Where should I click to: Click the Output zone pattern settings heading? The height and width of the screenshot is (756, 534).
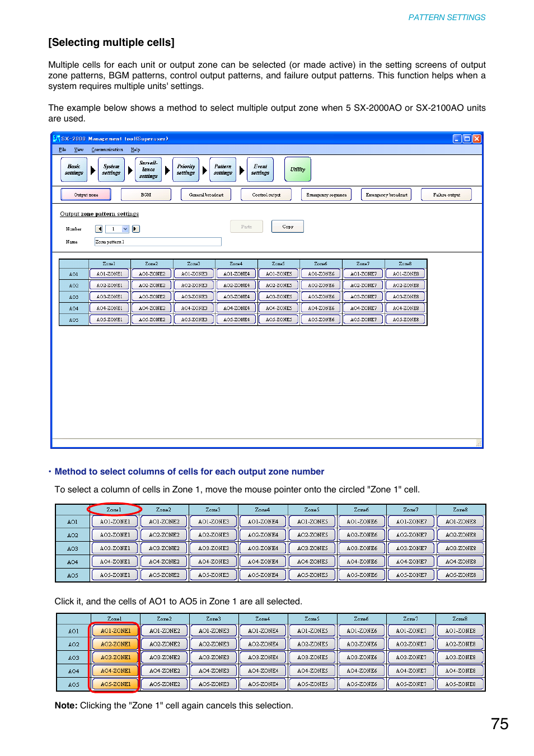point(100,214)
